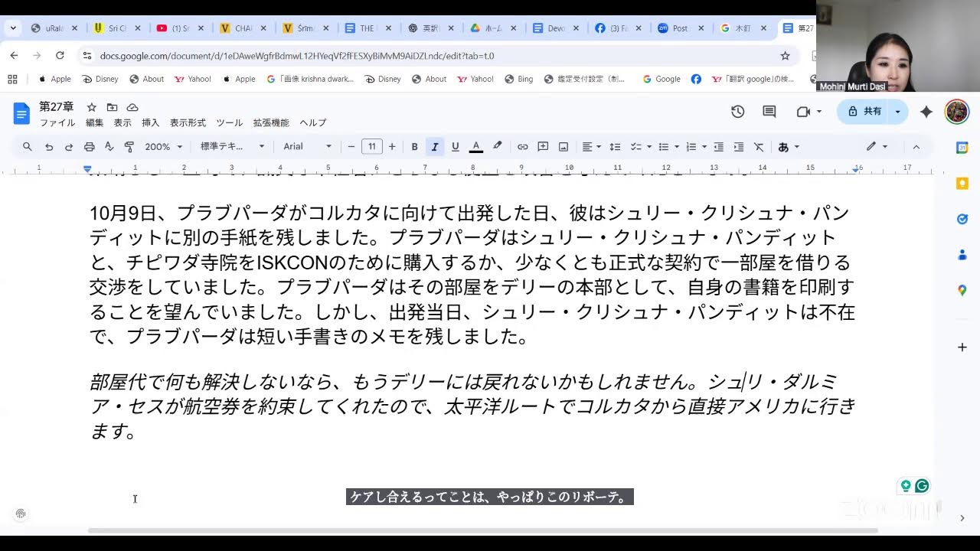Decrease the font size

click(351, 147)
